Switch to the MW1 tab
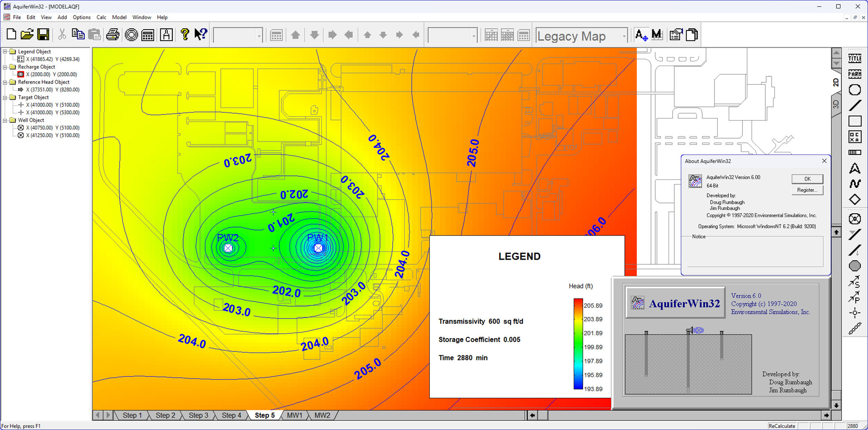The width and height of the screenshot is (868, 430). click(x=295, y=415)
